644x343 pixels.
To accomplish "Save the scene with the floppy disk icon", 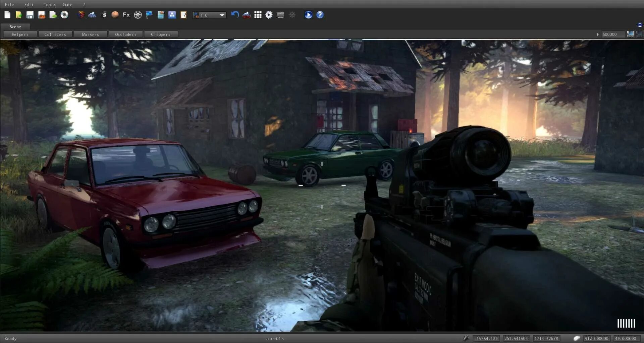I will point(30,15).
